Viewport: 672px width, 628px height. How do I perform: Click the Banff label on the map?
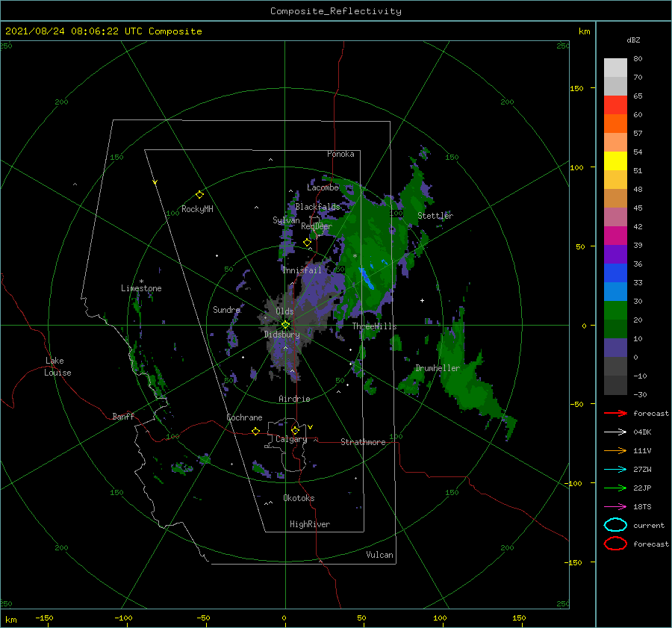tap(123, 416)
